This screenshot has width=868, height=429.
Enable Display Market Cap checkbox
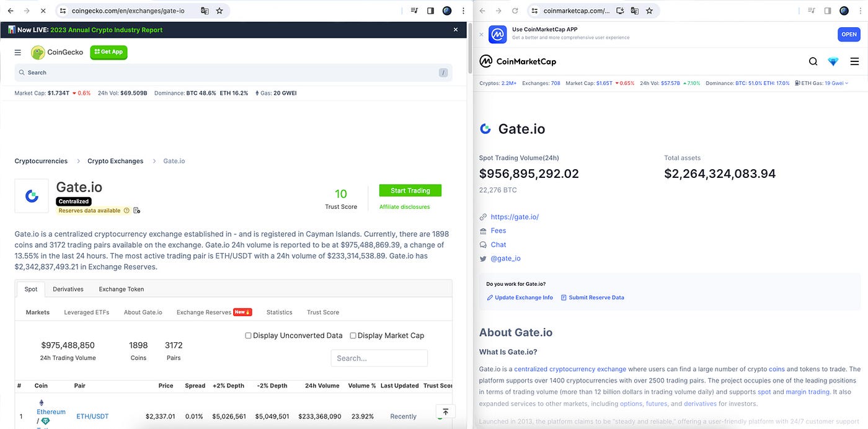[353, 335]
